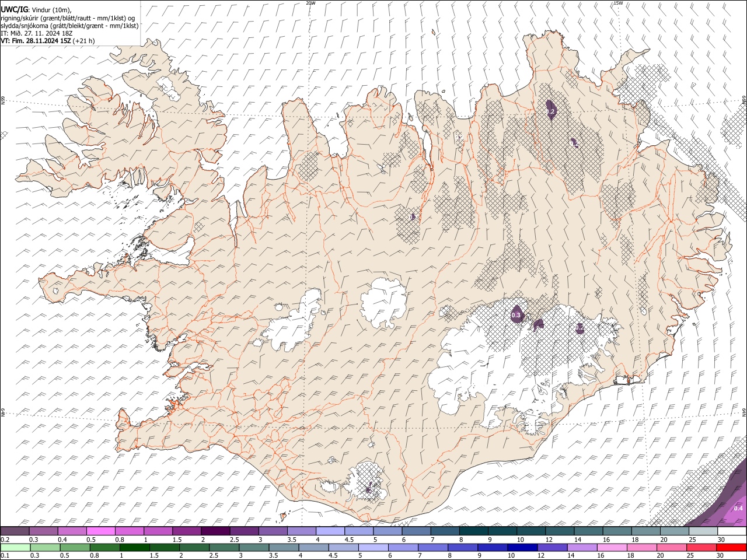Viewport: 747px width, 560px height.
Task: Click the small purple precipitation spot on the southern glacier
Action: tap(369, 487)
